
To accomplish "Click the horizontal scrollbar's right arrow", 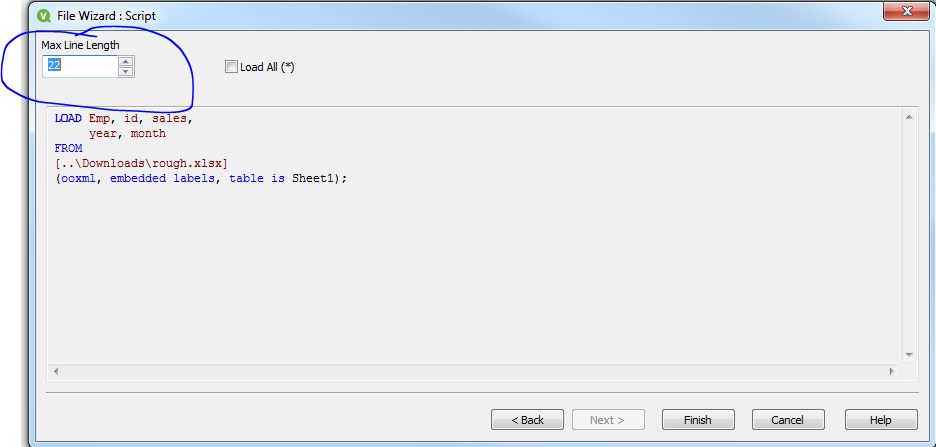I will tap(891, 371).
